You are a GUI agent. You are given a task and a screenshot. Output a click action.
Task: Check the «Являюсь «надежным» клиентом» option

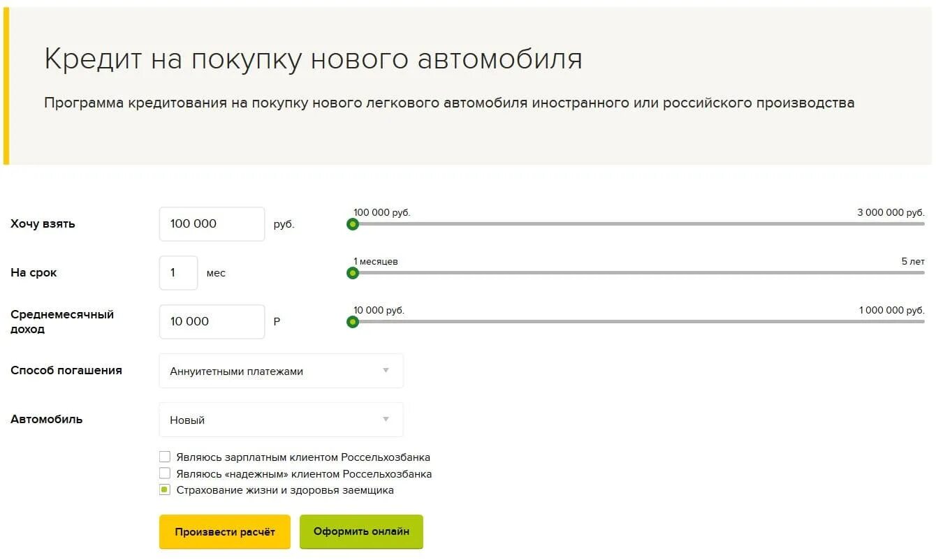[x=165, y=473]
